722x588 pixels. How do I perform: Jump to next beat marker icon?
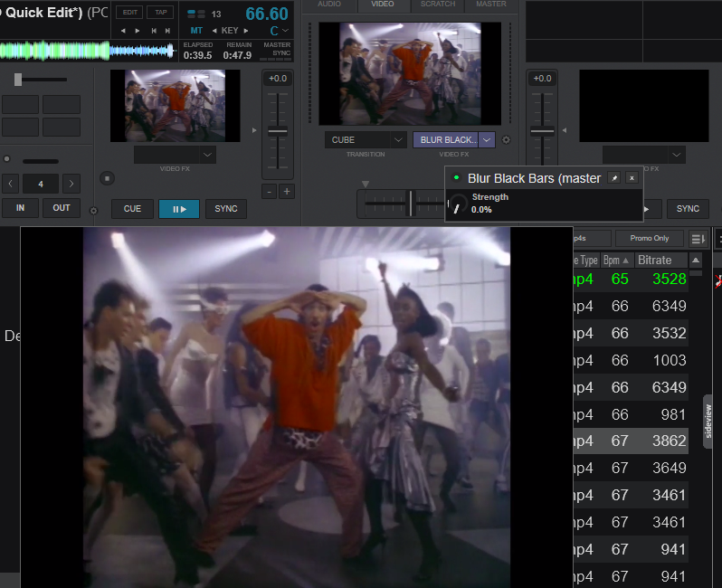point(167,31)
